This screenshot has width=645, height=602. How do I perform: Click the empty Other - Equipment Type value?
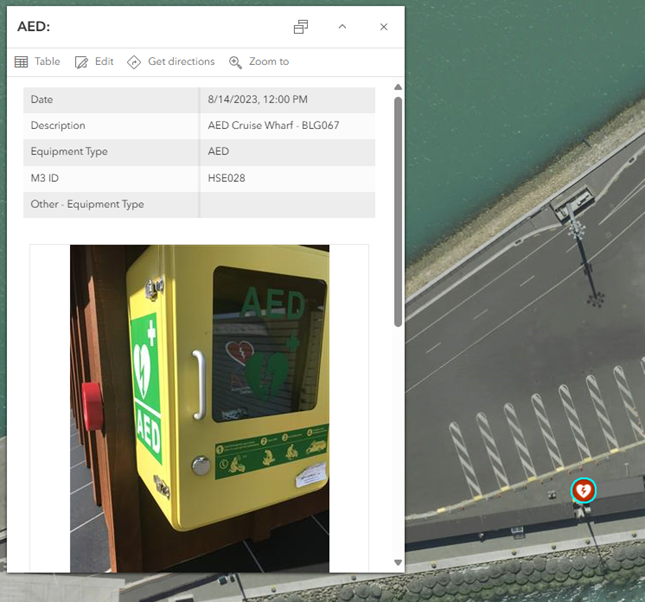coord(287,204)
